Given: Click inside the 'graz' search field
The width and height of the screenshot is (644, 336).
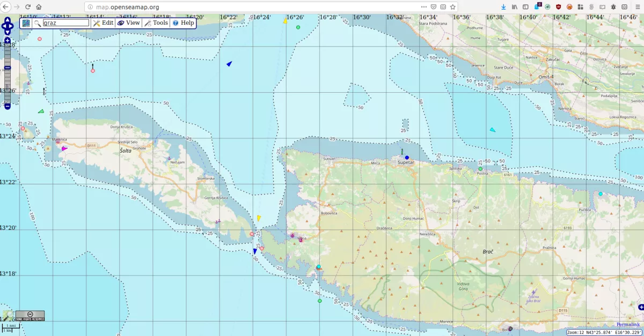Looking at the screenshot, I should pyautogui.click(x=65, y=23).
